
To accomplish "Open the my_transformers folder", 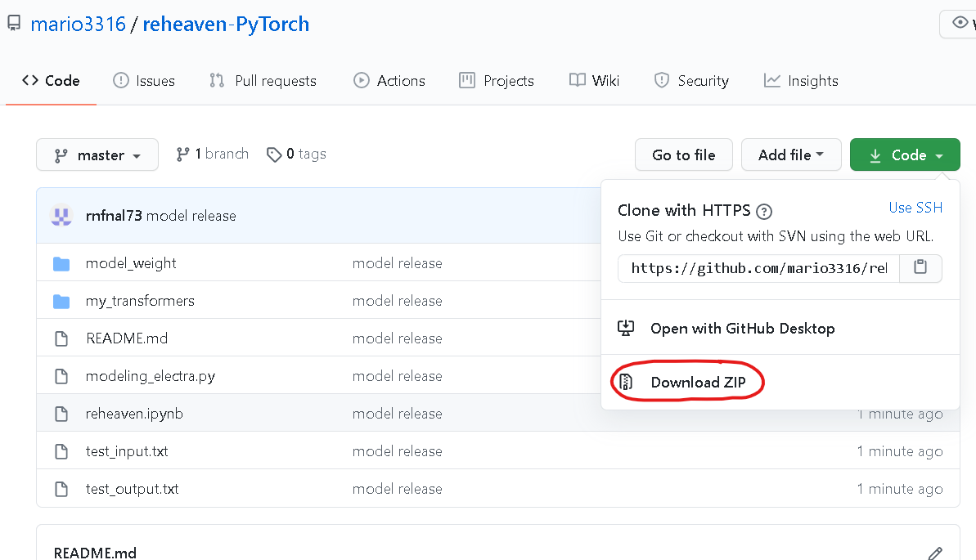I will coord(140,301).
